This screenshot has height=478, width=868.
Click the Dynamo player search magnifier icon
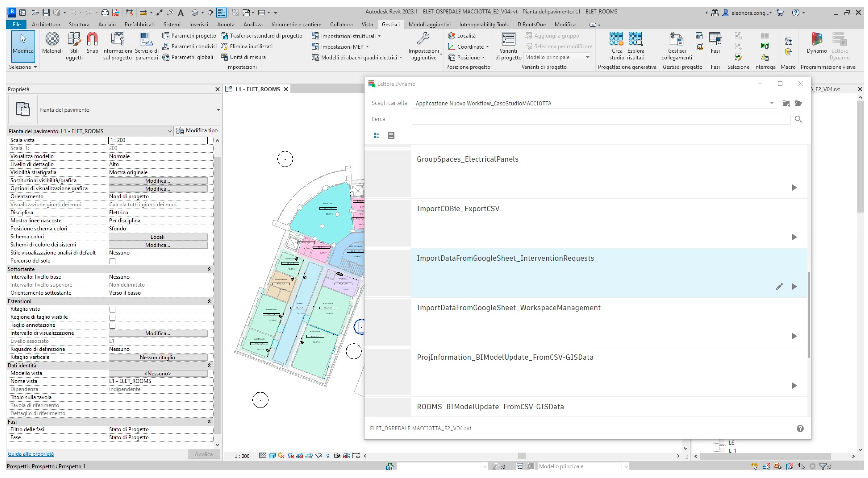click(x=798, y=119)
